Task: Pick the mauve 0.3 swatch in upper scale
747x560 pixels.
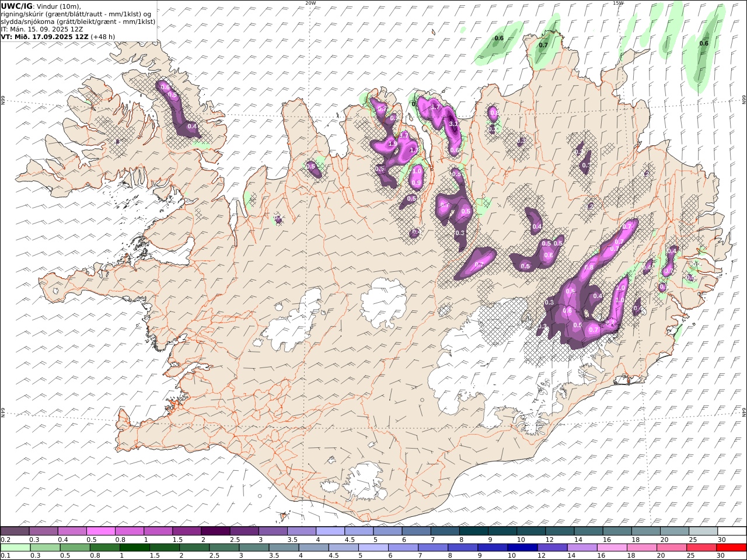Action: click(x=44, y=531)
